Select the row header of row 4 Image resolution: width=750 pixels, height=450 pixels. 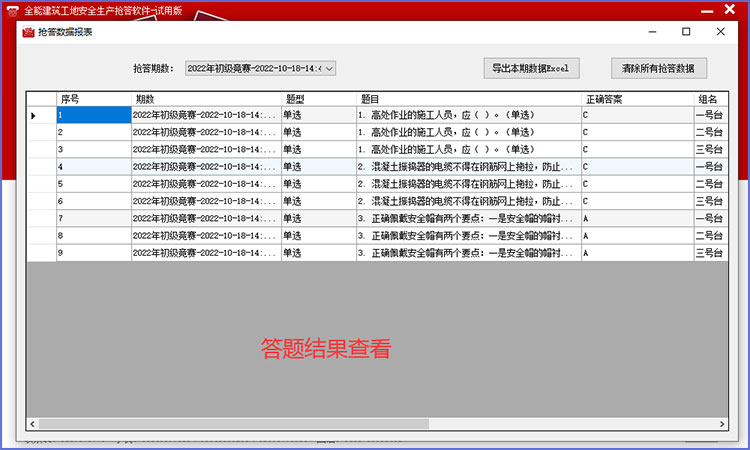click(x=41, y=167)
